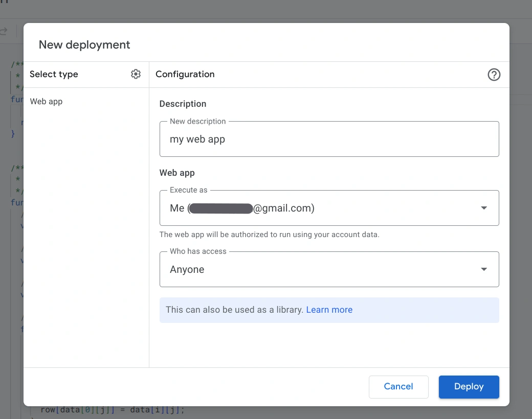Viewport: 532px width, 419px height.
Task: Click the blue Deploy button
Action: coord(469,387)
